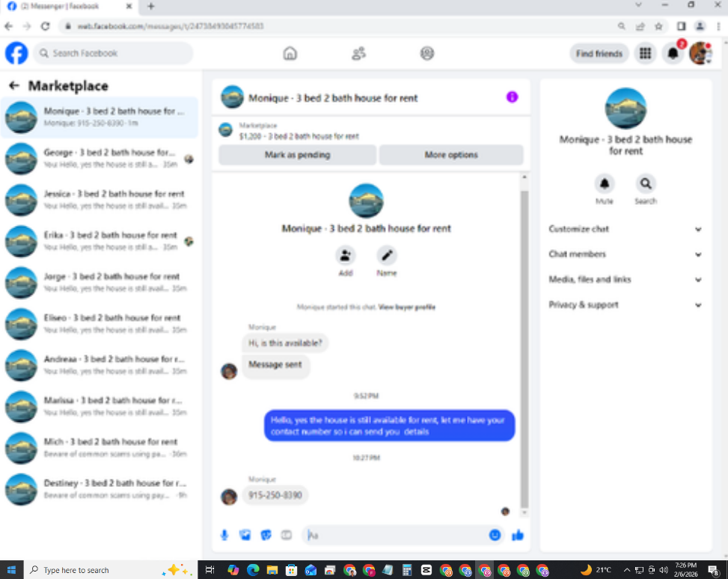Open the Jorge conversation
728x579 pixels.
click(x=100, y=282)
